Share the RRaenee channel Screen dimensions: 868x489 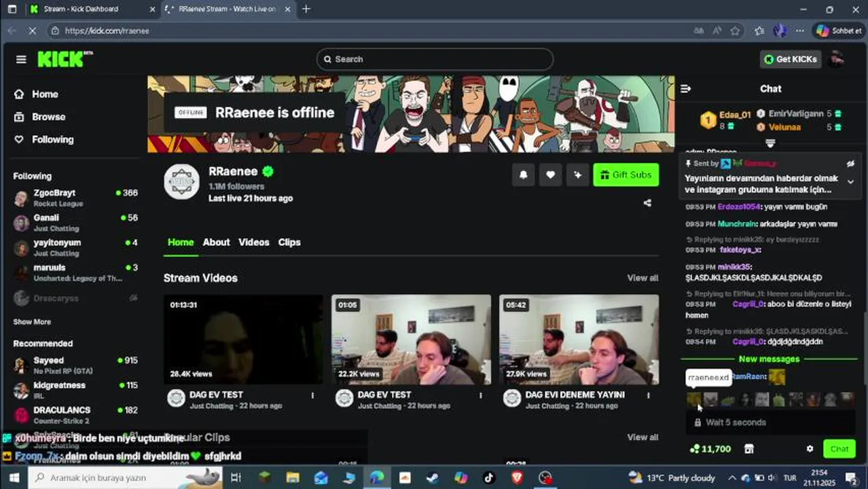[647, 202]
